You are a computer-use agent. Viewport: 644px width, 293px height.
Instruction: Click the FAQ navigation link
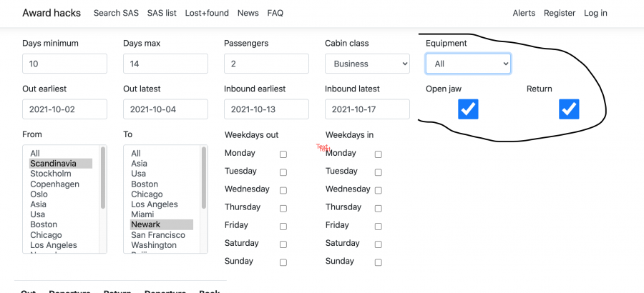275,13
